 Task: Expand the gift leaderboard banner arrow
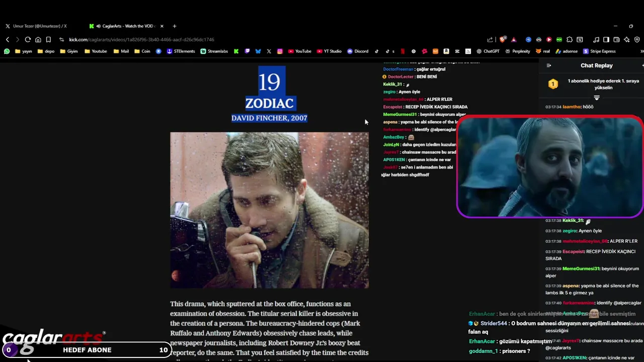pyautogui.click(x=597, y=98)
